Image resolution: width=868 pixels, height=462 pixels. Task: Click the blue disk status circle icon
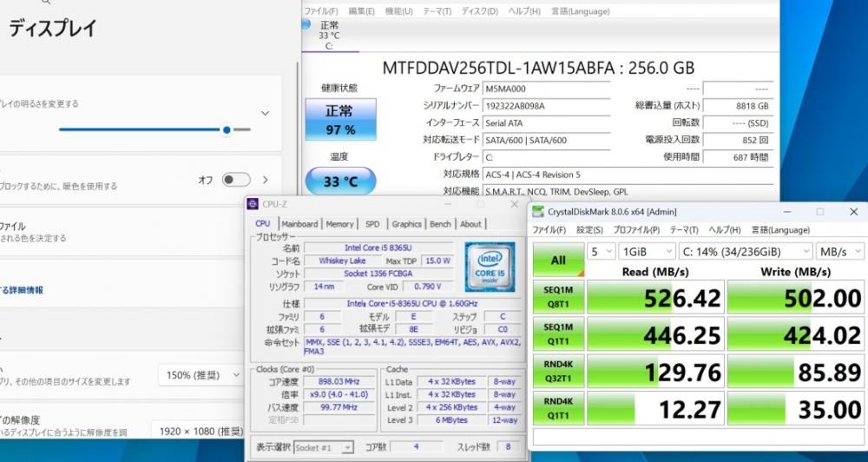pos(306,24)
